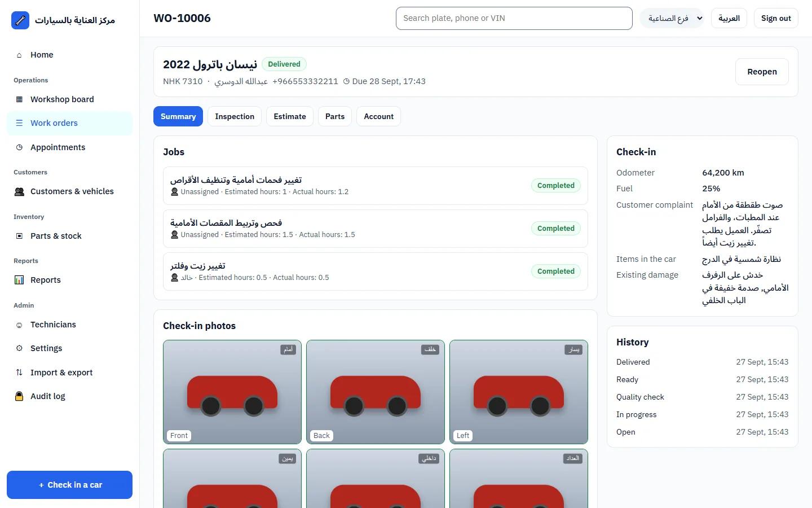This screenshot has height=508, width=812.
Task: Click the Customers & vehicles people icon
Action: (19, 191)
